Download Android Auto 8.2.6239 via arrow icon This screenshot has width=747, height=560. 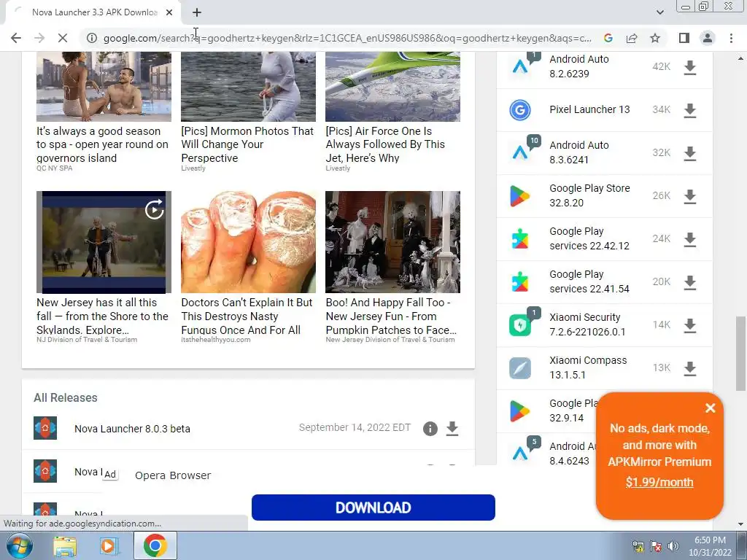pos(690,68)
